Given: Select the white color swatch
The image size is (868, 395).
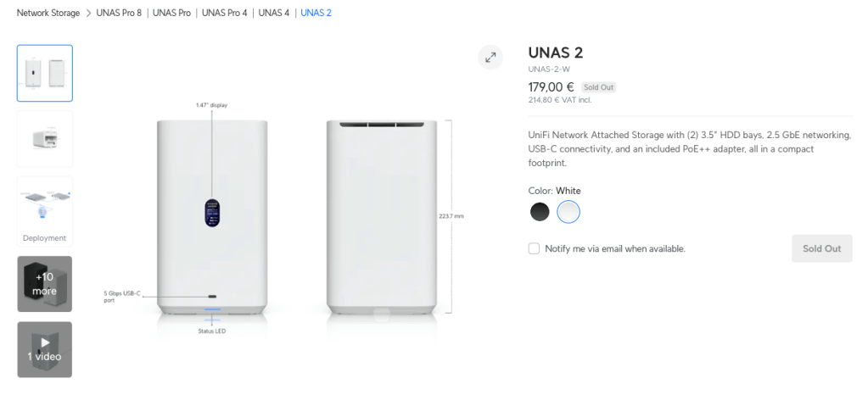Looking at the screenshot, I should [568, 212].
